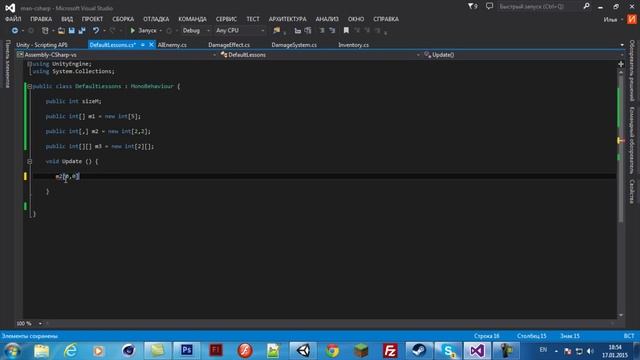
Task: Click the Quick Launch search magnifier icon
Action: pyautogui.click(x=587, y=6)
